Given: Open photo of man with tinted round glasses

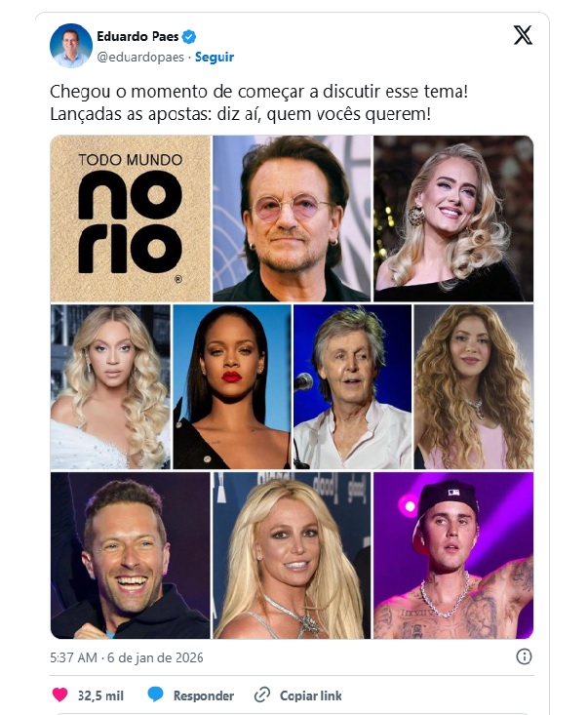Looking at the screenshot, I should 292,218.
